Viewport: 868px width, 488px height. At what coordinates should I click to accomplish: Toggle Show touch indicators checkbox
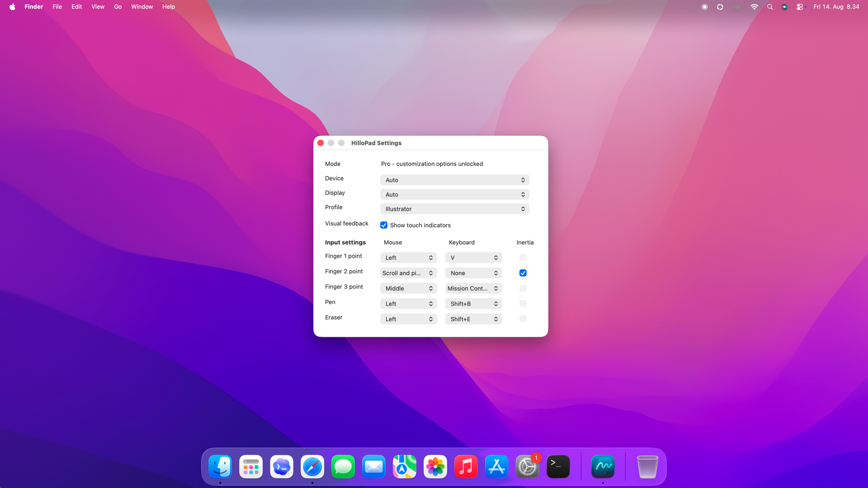tap(384, 225)
